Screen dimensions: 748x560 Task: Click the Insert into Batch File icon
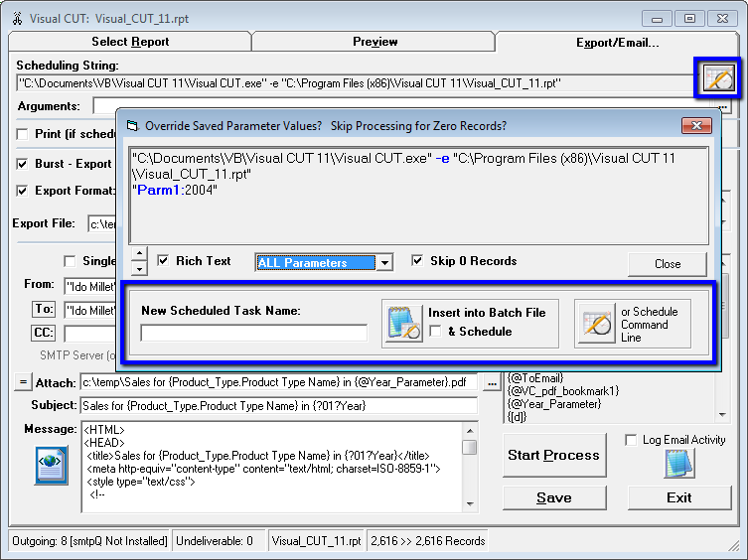(403, 323)
